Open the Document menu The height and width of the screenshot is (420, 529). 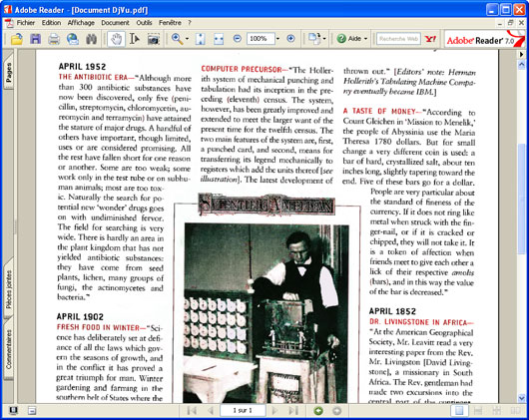(115, 23)
